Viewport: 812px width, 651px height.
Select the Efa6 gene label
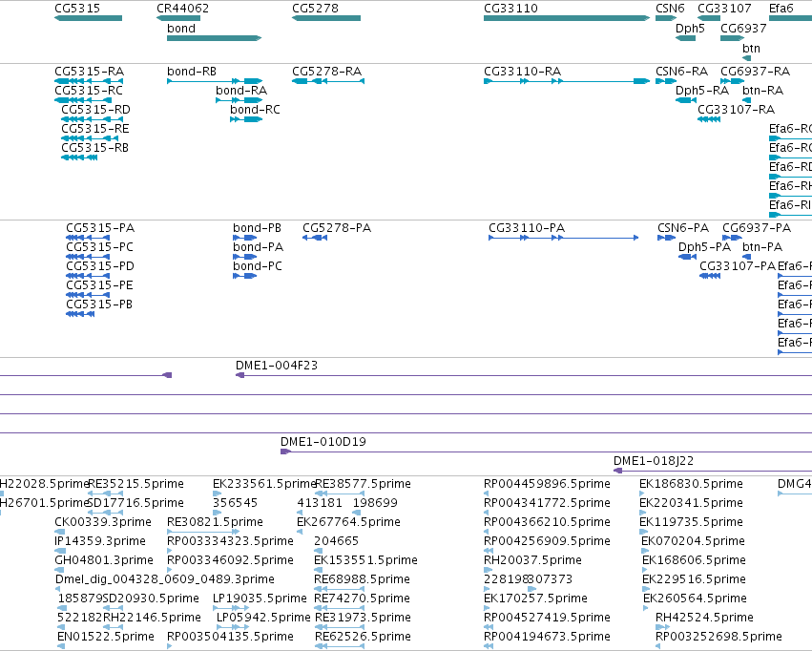pyautogui.click(x=781, y=9)
